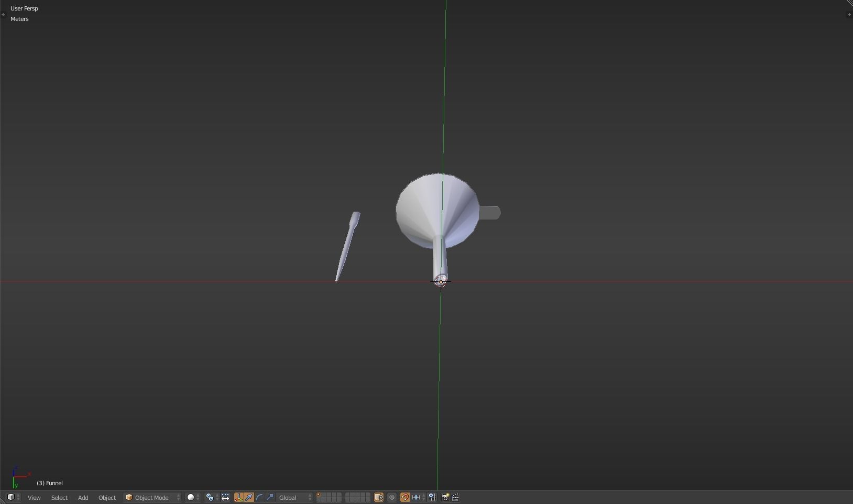The height and width of the screenshot is (504, 853).
Task: Click the area split corner widget at bottom left
Action: point(3,500)
